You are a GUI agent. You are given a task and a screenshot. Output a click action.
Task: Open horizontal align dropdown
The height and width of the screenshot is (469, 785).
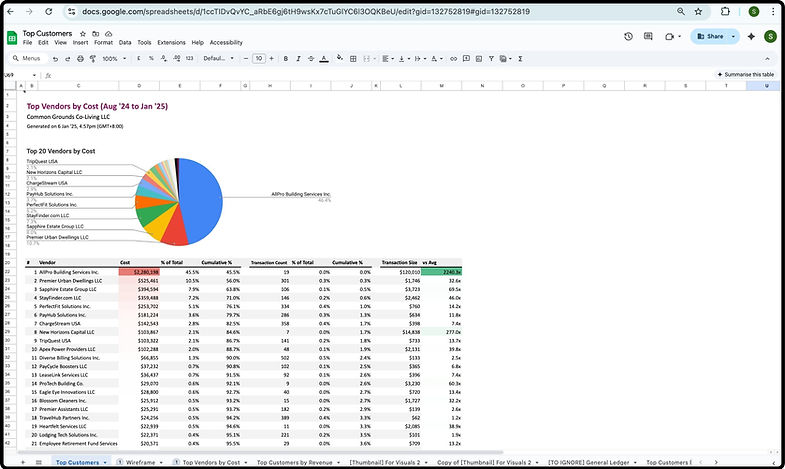click(x=387, y=59)
